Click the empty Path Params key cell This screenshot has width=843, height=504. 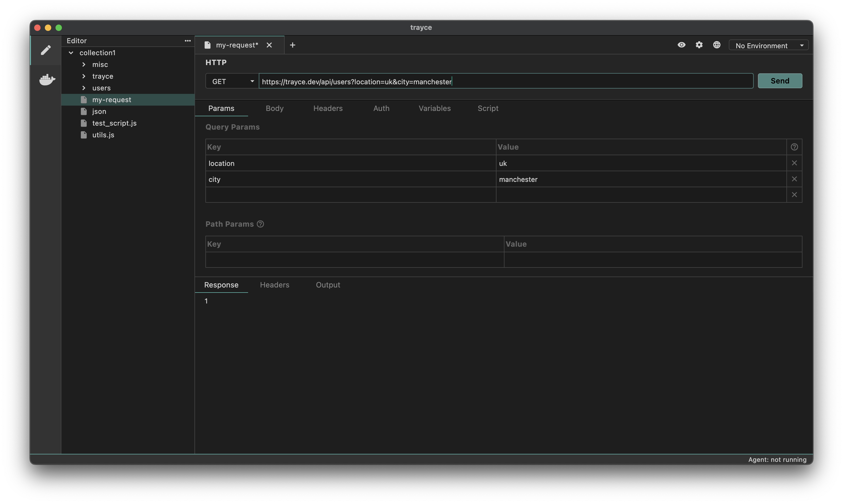coord(355,260)
